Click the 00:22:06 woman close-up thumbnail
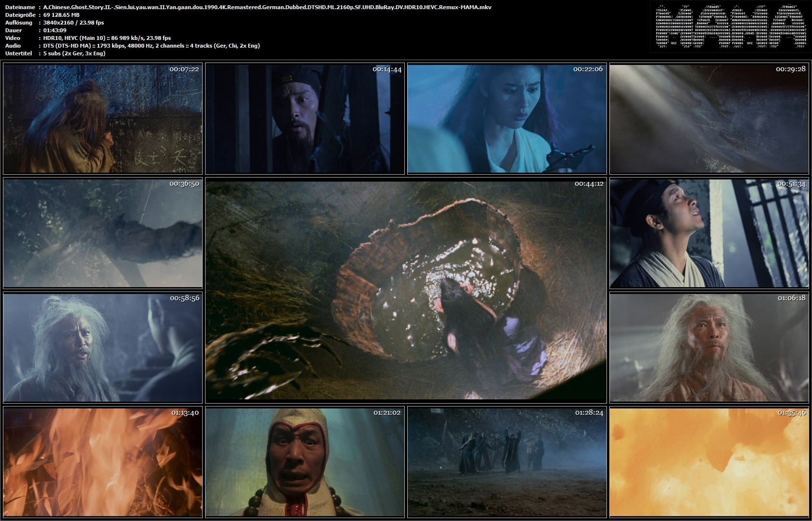This screenshot has height=521, width=812. [507, 118]
